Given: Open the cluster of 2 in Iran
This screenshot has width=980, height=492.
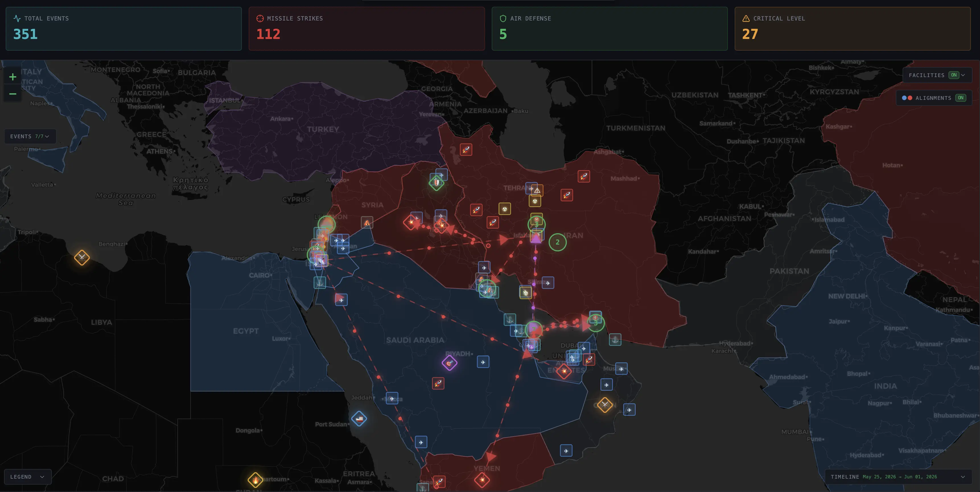Looking at the screenshot, I should tap(557, 242).
